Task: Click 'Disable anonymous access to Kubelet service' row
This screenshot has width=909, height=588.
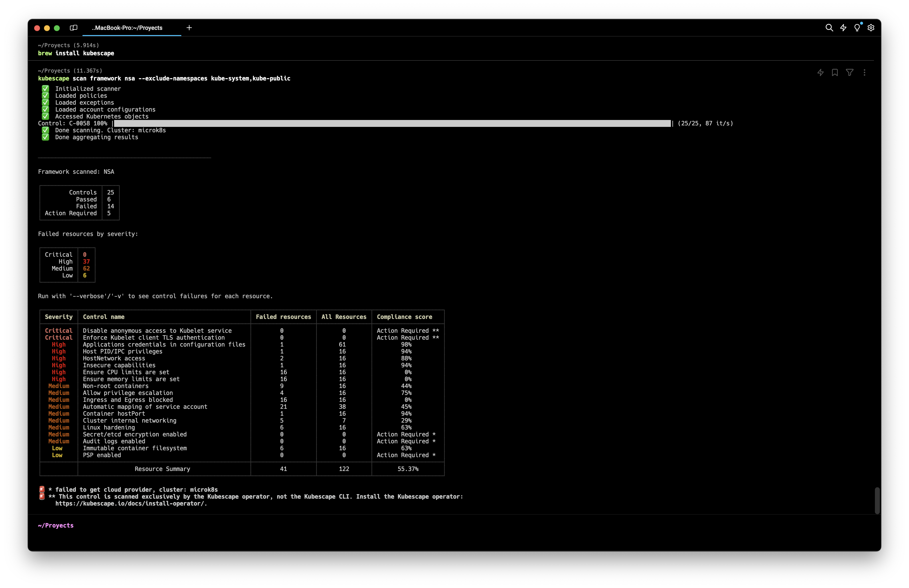Action: tap(242, 331)
